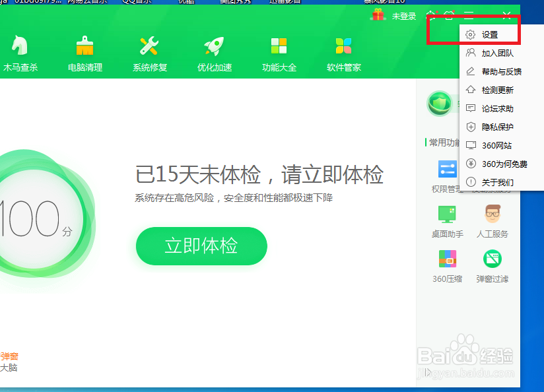
Task: Click the green shield security icon
Action: click(440, 104)
